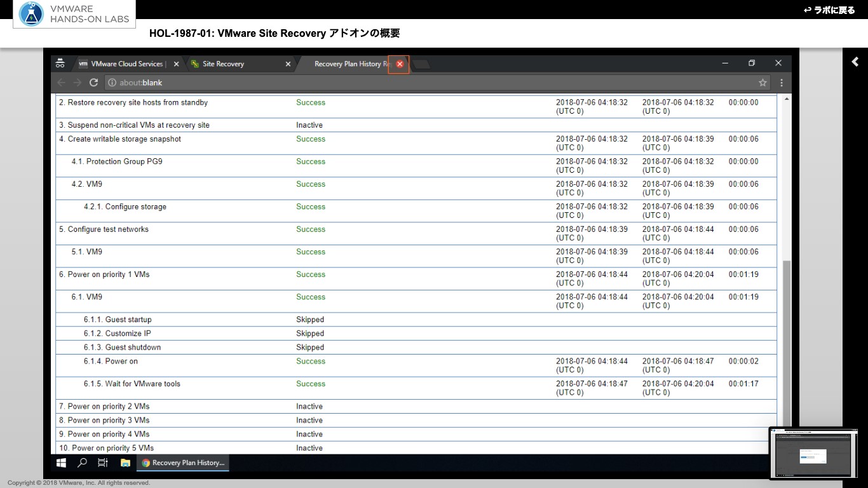The width and height of the screenshot is (868, 488).
Task: View site information icon in address bar
Action: click(x=112, y=83)
